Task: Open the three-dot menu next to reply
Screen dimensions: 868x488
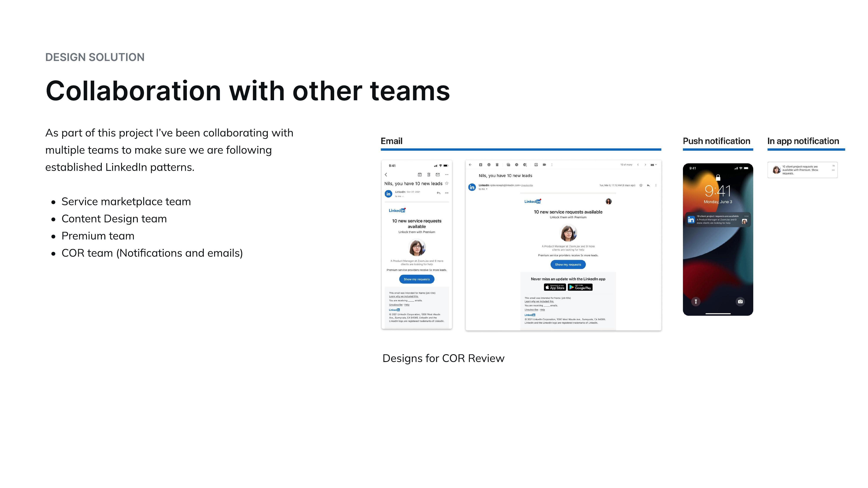Action: coord(656,185)
